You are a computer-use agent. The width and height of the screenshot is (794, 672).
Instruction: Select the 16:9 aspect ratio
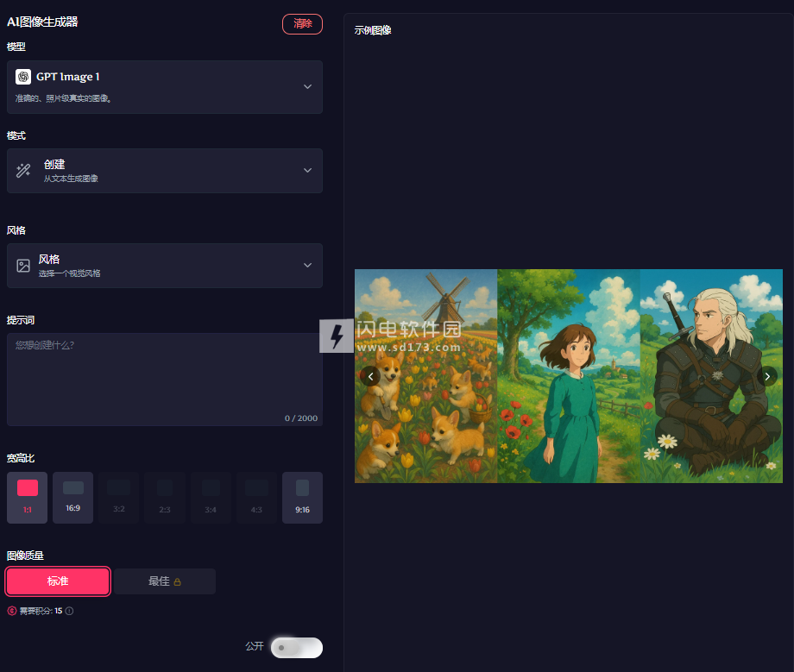tap(72, 498)
